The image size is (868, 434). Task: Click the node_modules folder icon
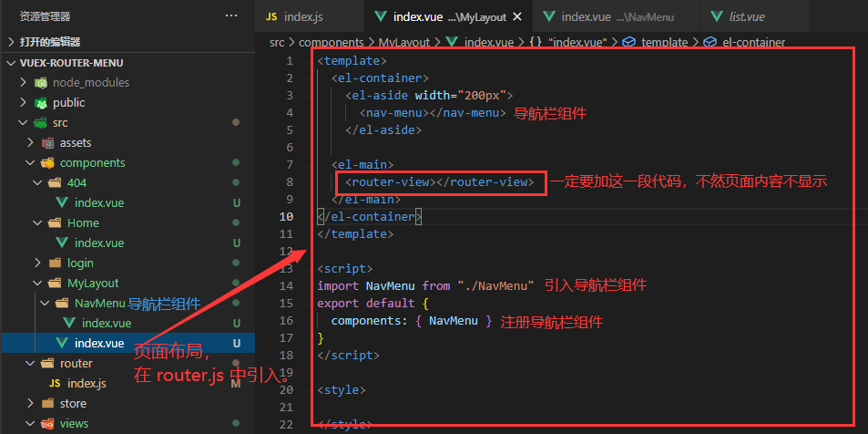tap(40, 83)
